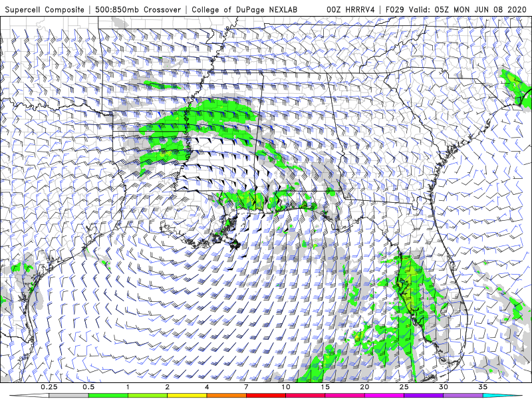
Task: Click the '7' scale label
Action: 246,387
